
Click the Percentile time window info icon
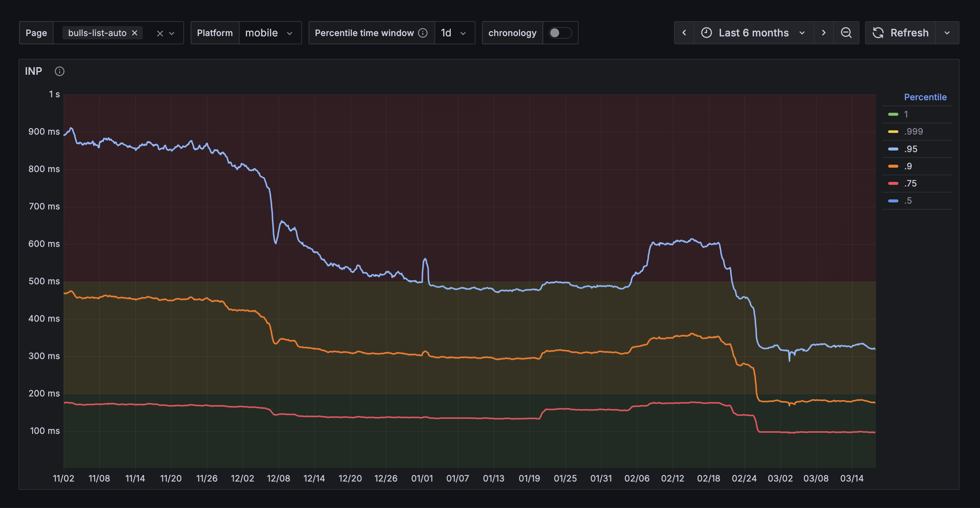[x=423, y=33]
